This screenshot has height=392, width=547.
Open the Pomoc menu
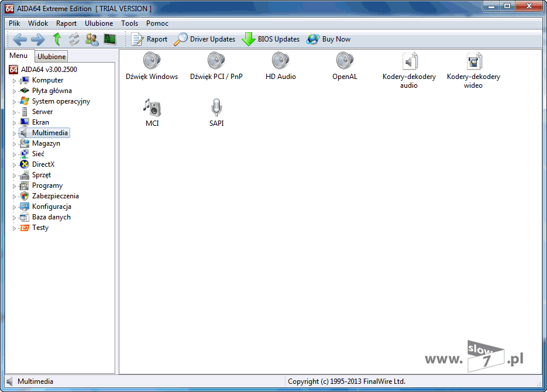pyautogui.click(x=157, y=23)
